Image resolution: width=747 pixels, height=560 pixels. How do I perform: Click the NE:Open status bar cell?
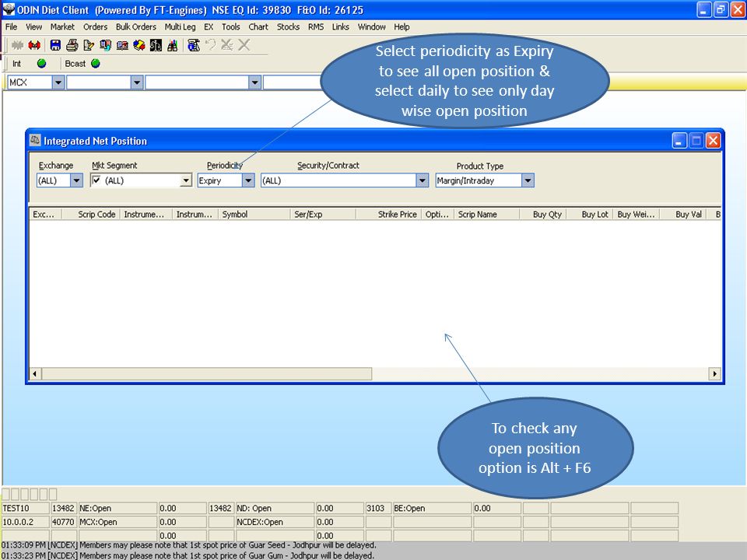click(117, 508)
